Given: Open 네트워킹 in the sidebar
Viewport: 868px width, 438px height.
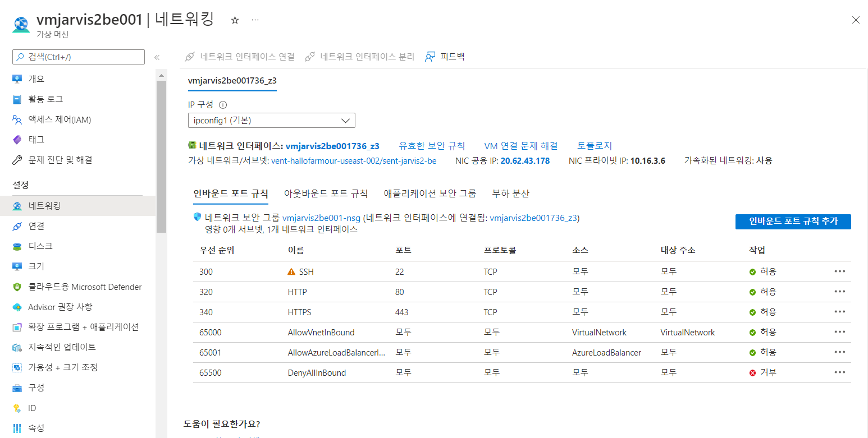Looking at the screenshot, I should [78, 206].
